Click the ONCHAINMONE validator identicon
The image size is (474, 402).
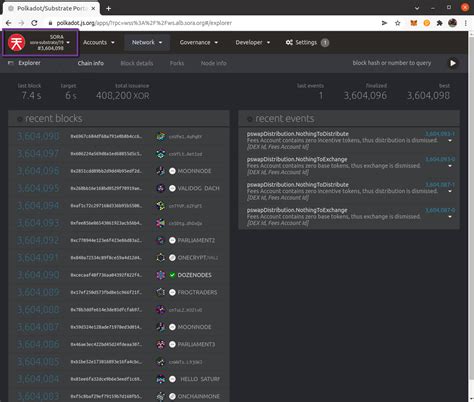[161, 396]
